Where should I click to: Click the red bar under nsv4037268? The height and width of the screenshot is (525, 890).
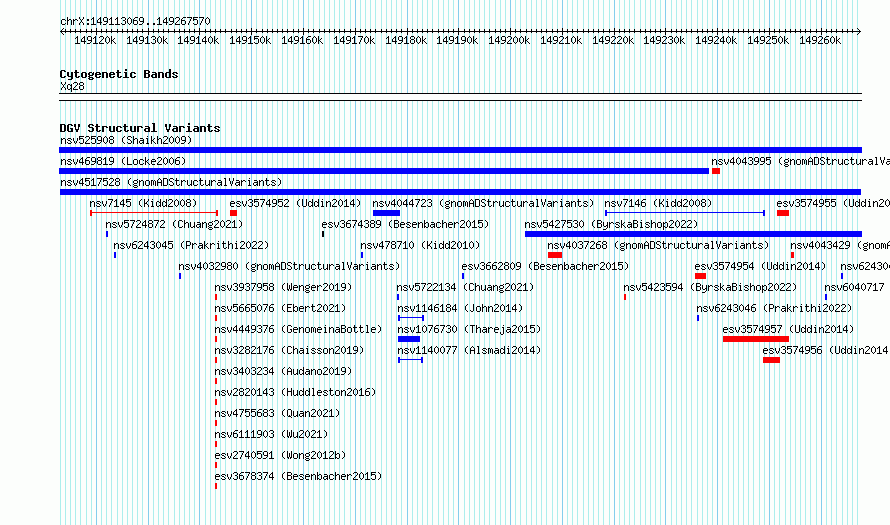(x=555, y=255)
